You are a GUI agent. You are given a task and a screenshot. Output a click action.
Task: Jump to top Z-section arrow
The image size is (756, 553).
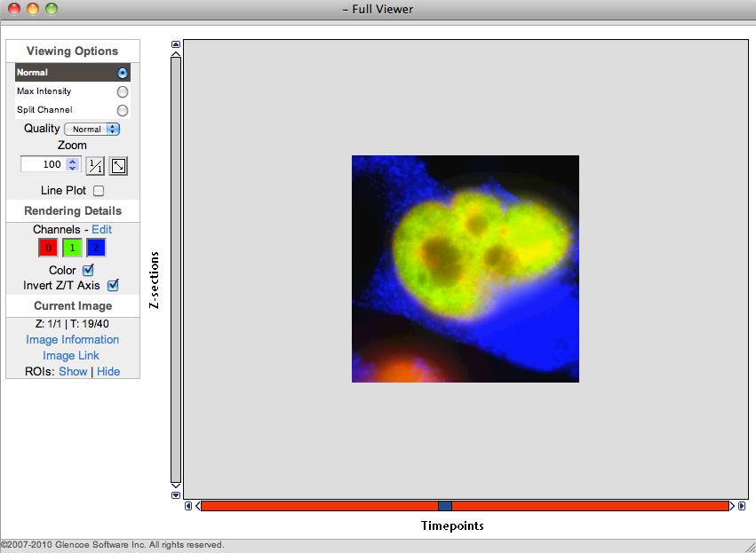tap(176, 43)
